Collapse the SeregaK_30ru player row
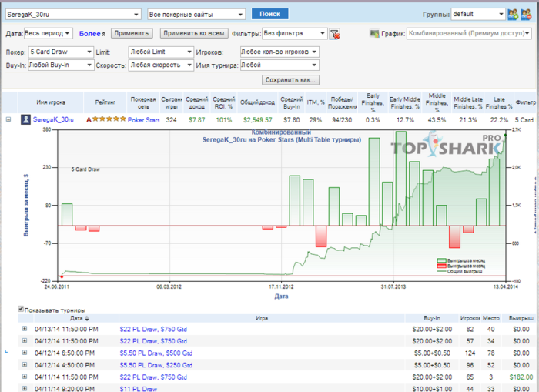 8,119
